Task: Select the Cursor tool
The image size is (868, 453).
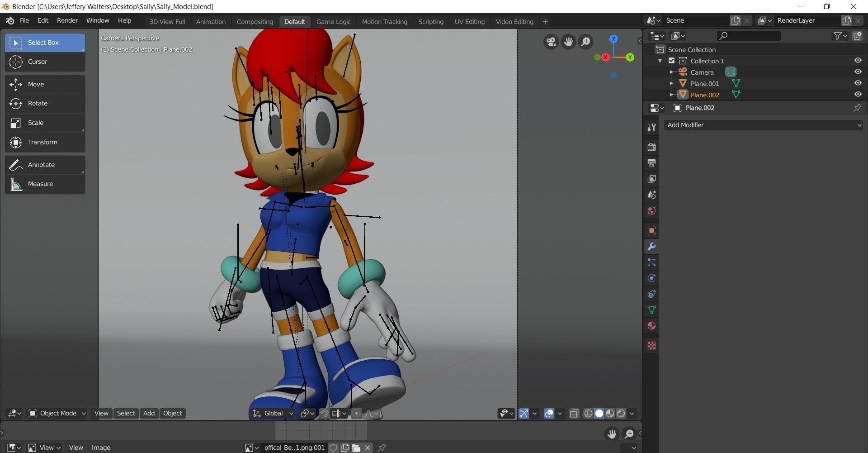Action: [x=45, y=62]
